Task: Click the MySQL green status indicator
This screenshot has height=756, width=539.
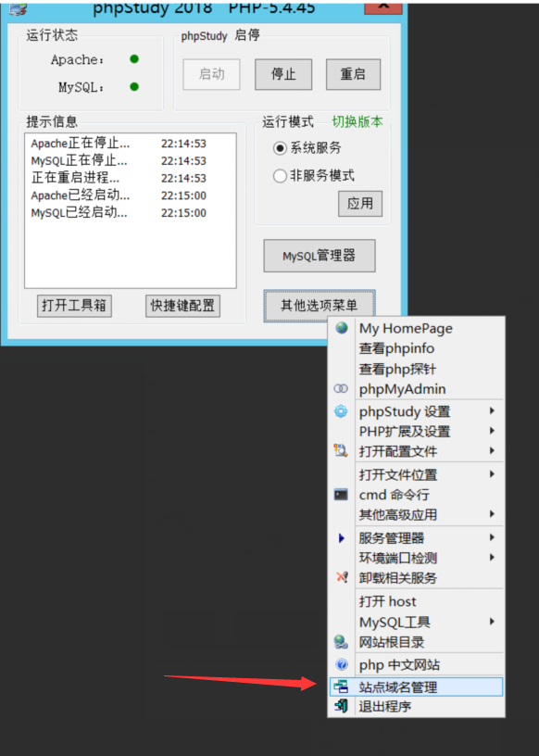Action: coord(134,87)
